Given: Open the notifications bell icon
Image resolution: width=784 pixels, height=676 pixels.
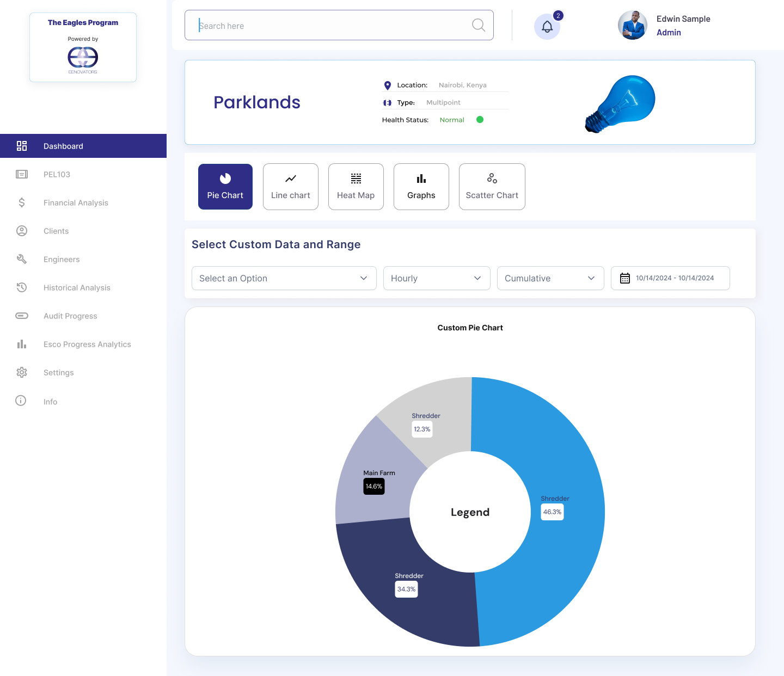Looking at the screenshot, I should [x=547, y=27].
